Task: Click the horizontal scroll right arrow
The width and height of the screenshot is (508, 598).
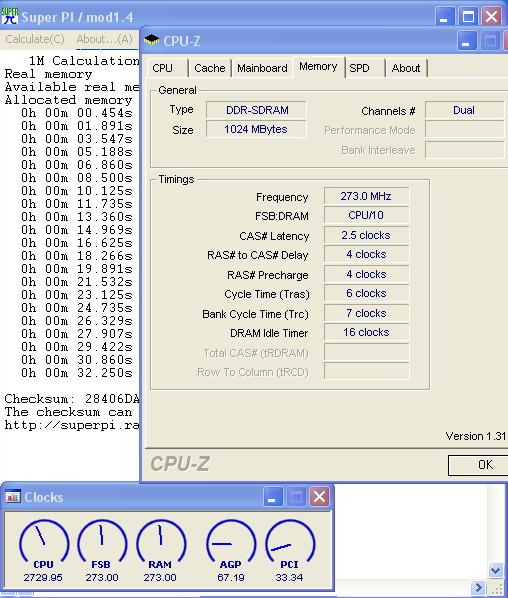Action: (478, 587)
